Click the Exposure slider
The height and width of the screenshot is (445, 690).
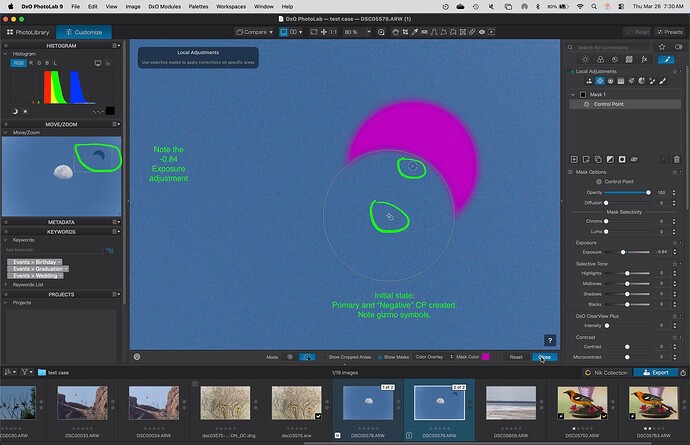627,252
